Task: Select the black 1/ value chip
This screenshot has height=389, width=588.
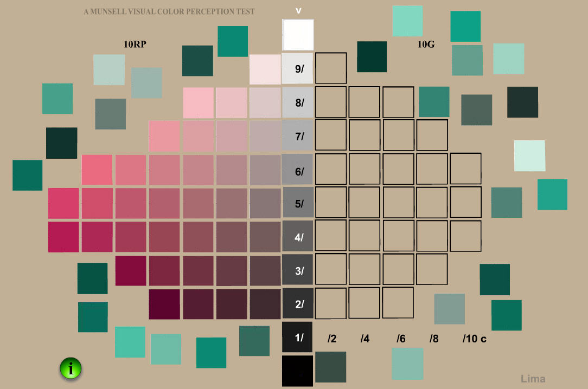Action: click(298, 336)
